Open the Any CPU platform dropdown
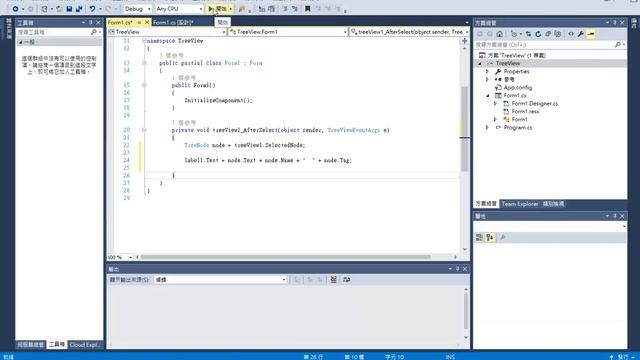This screenshot has width=640, height=360. point(179,9)
